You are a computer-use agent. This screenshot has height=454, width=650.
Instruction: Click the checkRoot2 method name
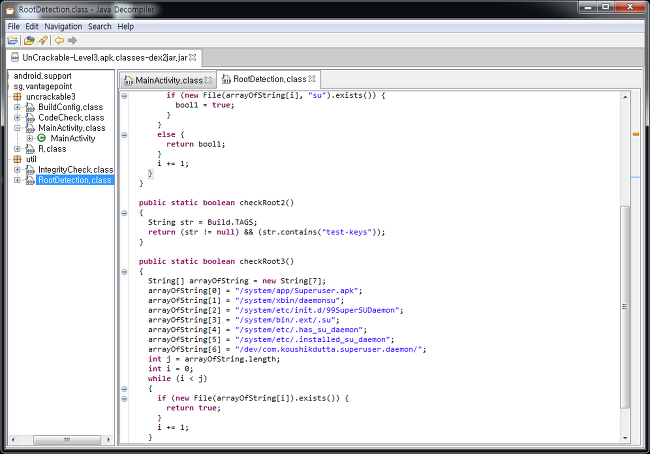262,202
